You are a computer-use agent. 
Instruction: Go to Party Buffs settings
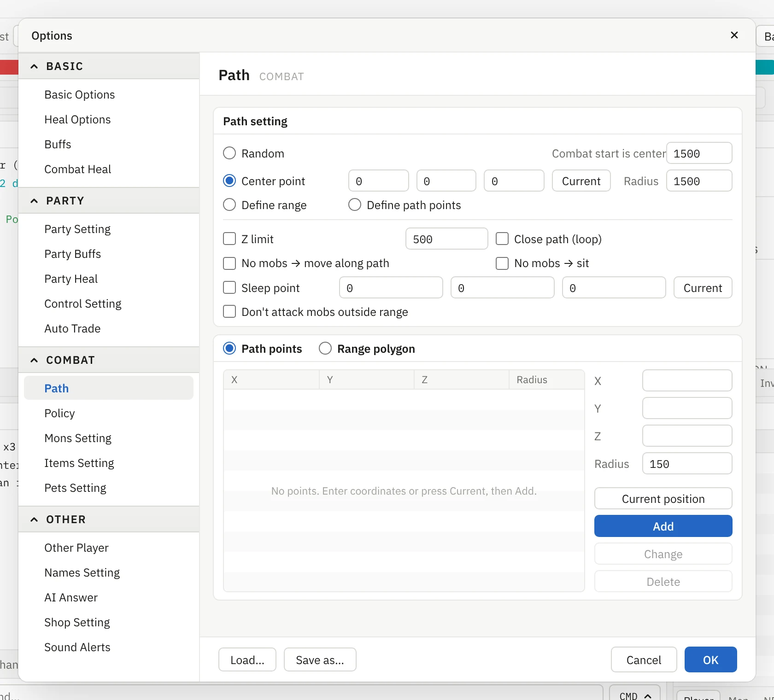pos(109,254)
